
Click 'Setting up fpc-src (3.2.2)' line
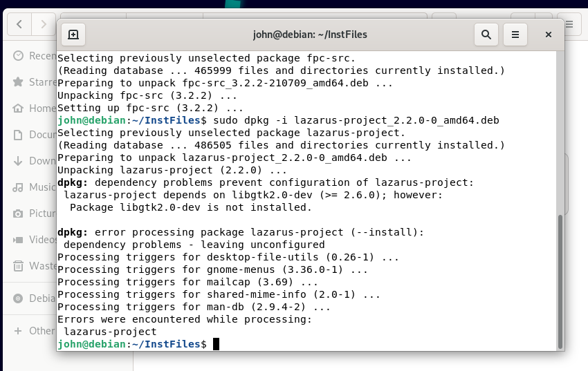pos(150,108)
